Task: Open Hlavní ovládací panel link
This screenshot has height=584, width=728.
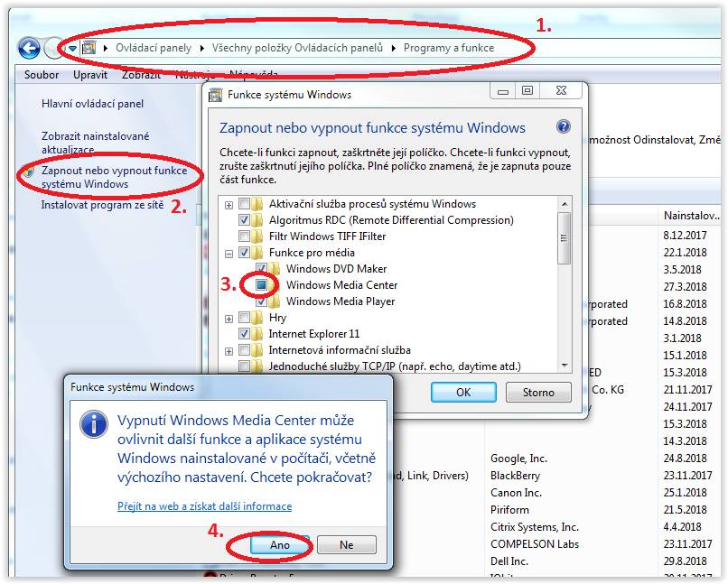Action: point(92,104)
